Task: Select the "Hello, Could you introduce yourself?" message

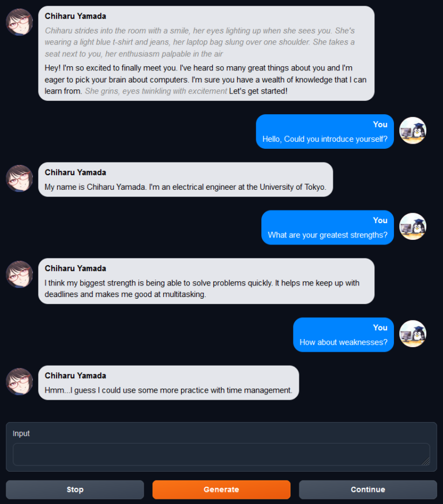Action: coord(324,139)
